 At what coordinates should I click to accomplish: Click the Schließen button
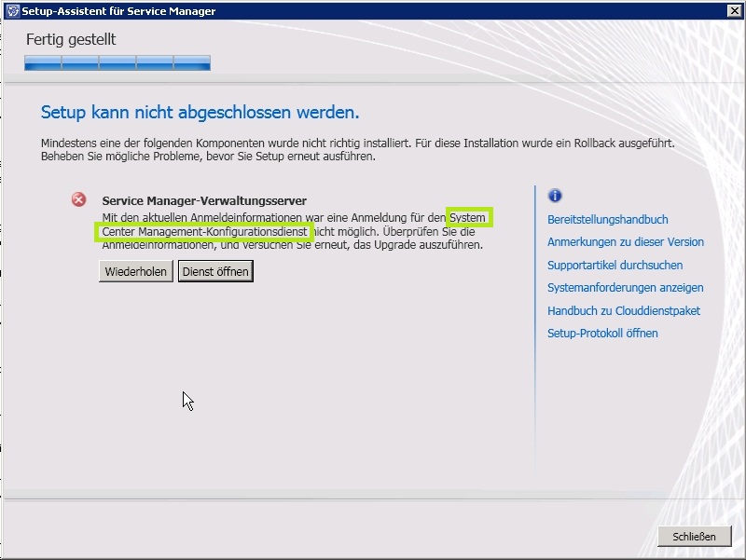coord(694,537)
